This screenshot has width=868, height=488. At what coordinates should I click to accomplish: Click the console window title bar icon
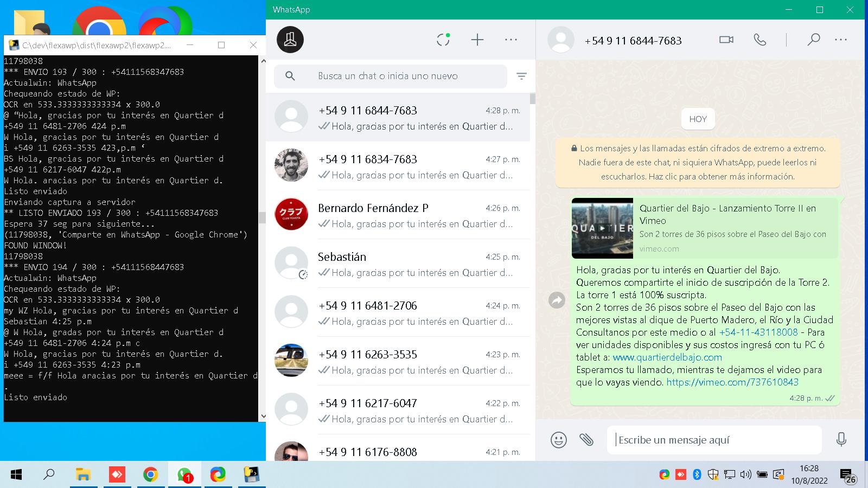[x=14, y=45]
